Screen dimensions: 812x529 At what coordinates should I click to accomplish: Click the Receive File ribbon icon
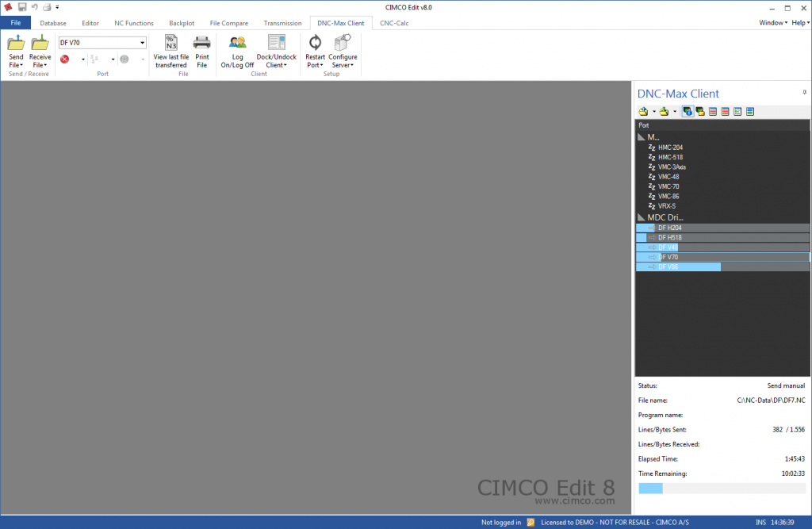(40, 44)
